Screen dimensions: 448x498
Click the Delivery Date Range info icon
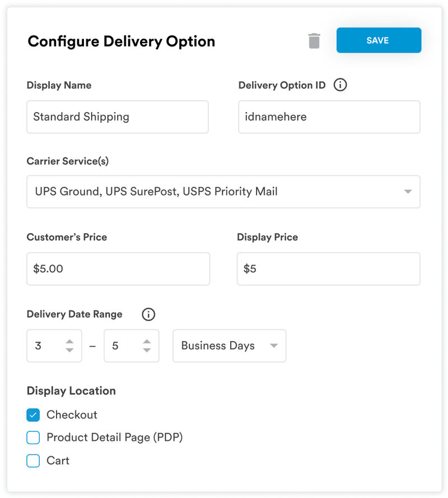click(148, 314)
